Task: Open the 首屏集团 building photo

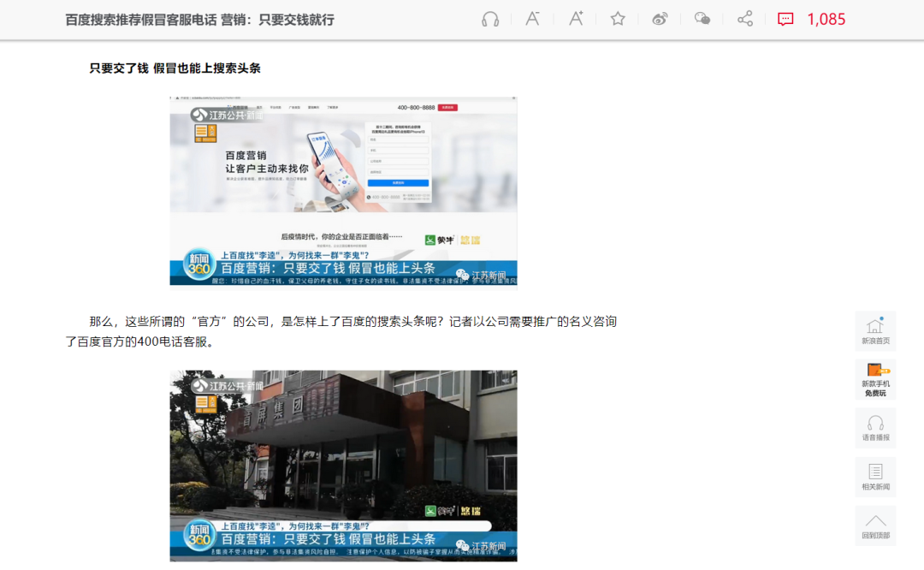Action: tap(344, 466)
